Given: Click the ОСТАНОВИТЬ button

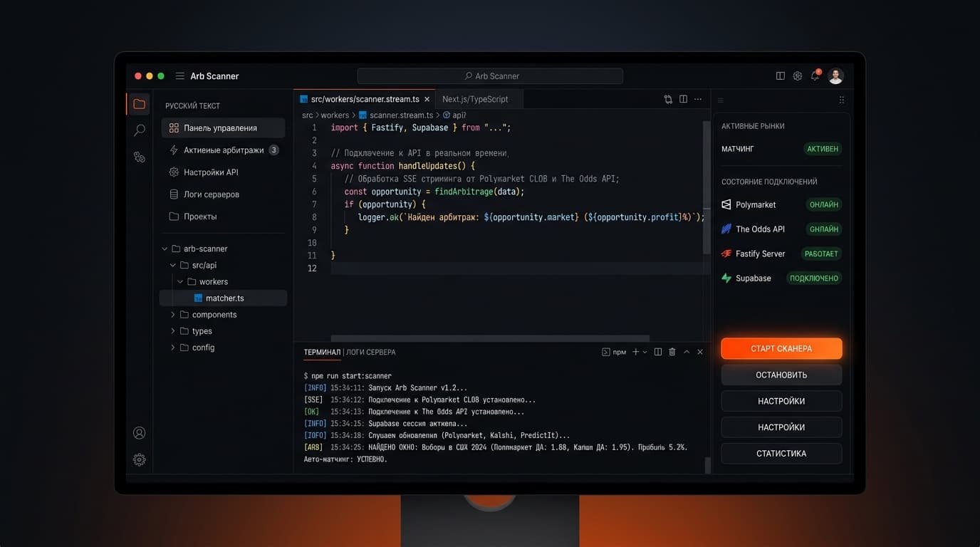Looking at the screenshot, I should [x=781, y=375].
